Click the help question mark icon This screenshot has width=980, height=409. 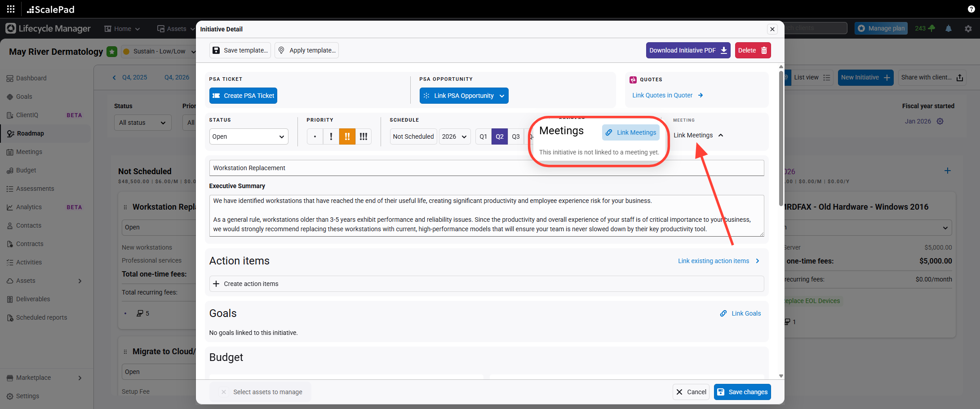click(971, 9)
